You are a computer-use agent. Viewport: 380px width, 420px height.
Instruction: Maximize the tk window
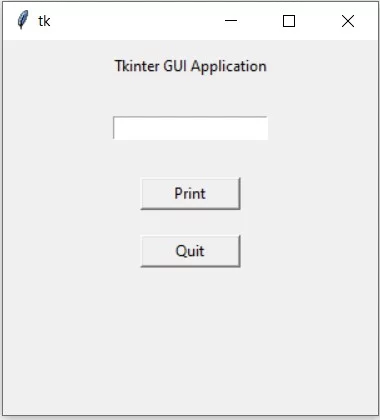pos(289,21)
